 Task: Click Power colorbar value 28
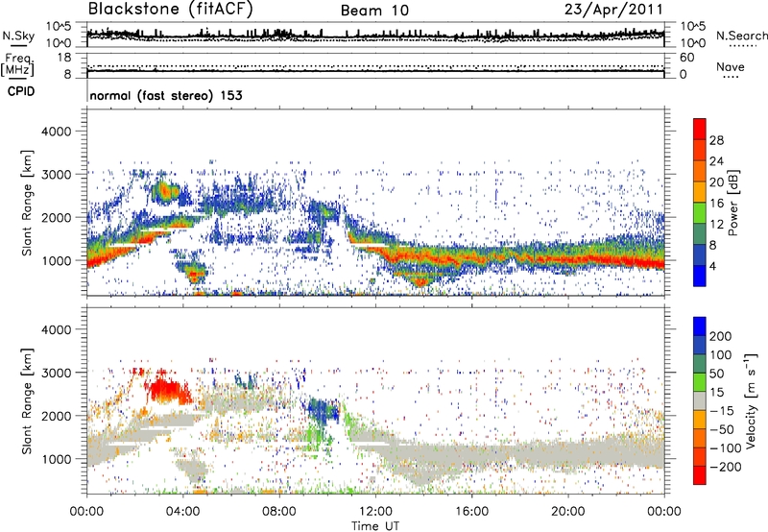[716, 140]
